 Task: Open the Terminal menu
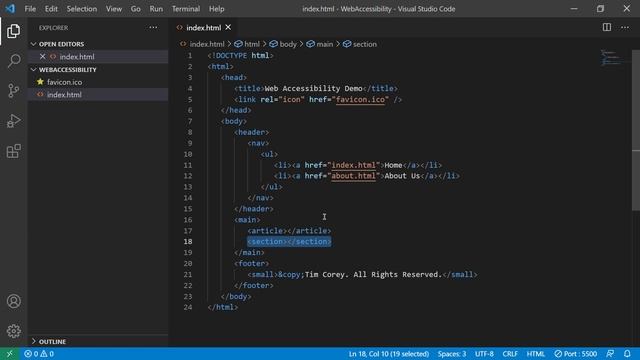click(x=186, y=9)
